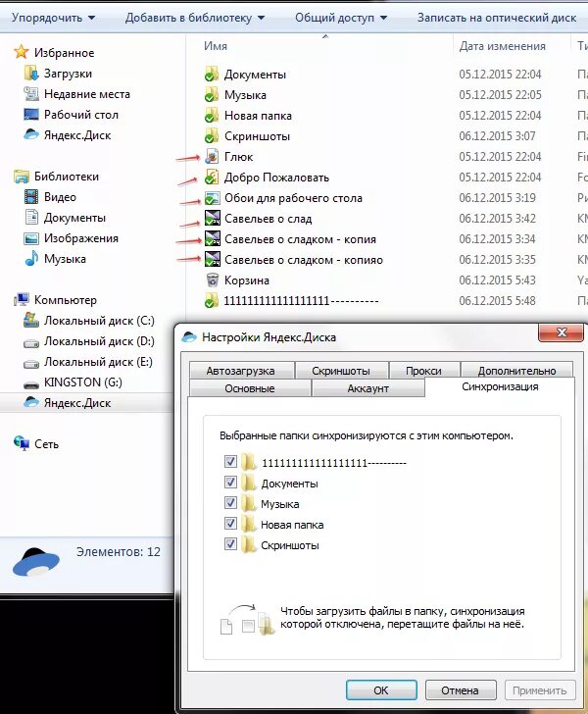Open Локальный диск (E:) drive icon
Screen dimensions: 588x714
(31, 363)
